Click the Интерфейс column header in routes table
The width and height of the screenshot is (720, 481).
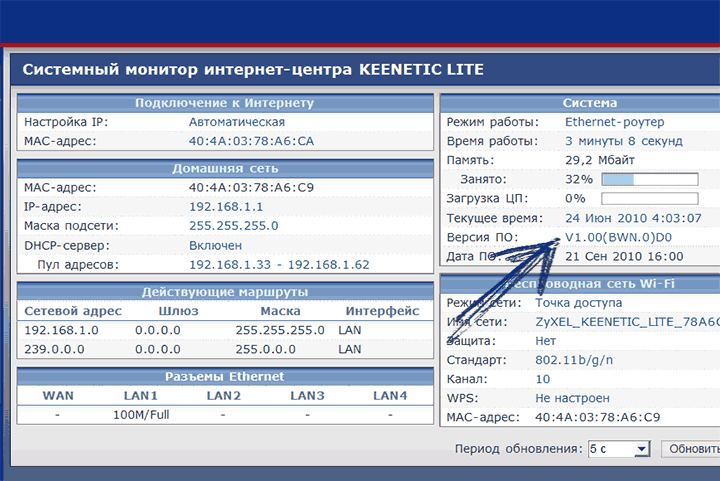[382, 311]
